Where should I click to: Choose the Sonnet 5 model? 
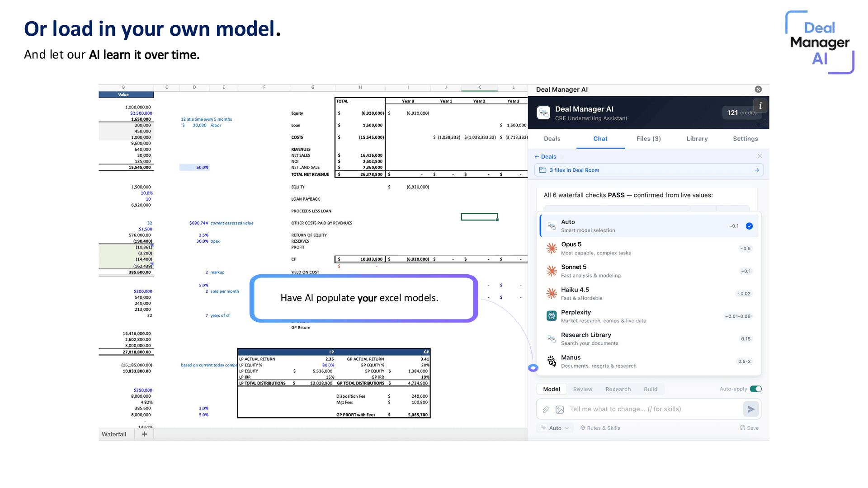649,271
